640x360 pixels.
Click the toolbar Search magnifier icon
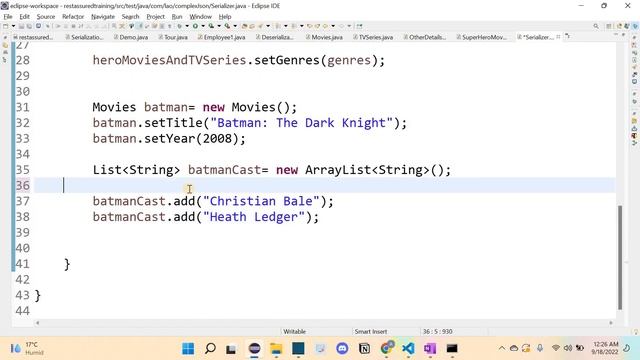(596, 26)
